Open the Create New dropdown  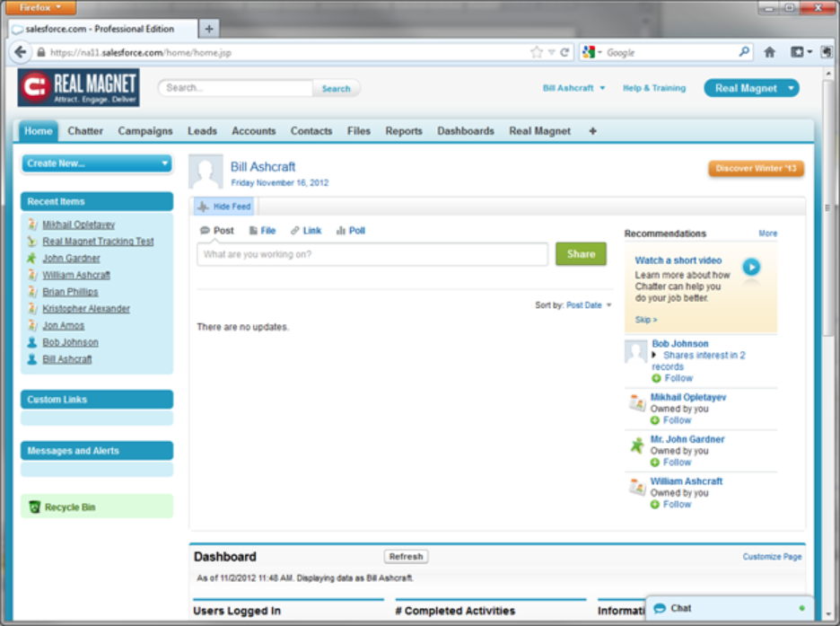pyautogui.click(x=97, y=163)
